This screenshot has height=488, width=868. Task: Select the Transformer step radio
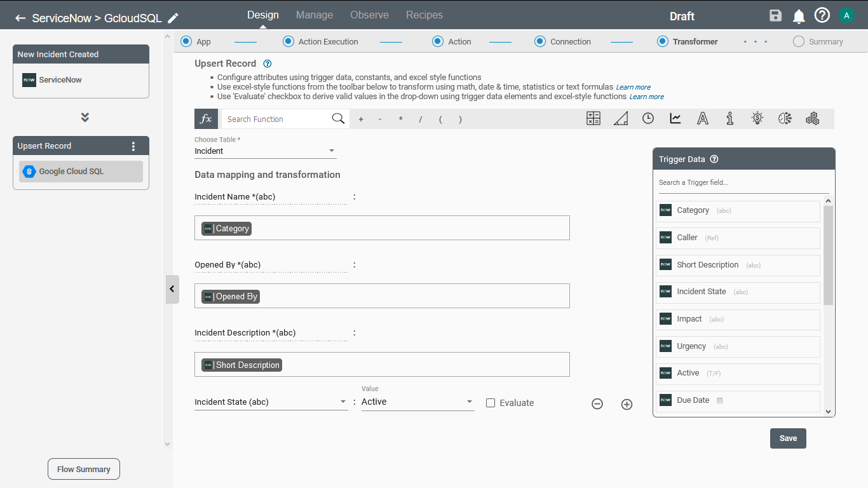(663, 41)
